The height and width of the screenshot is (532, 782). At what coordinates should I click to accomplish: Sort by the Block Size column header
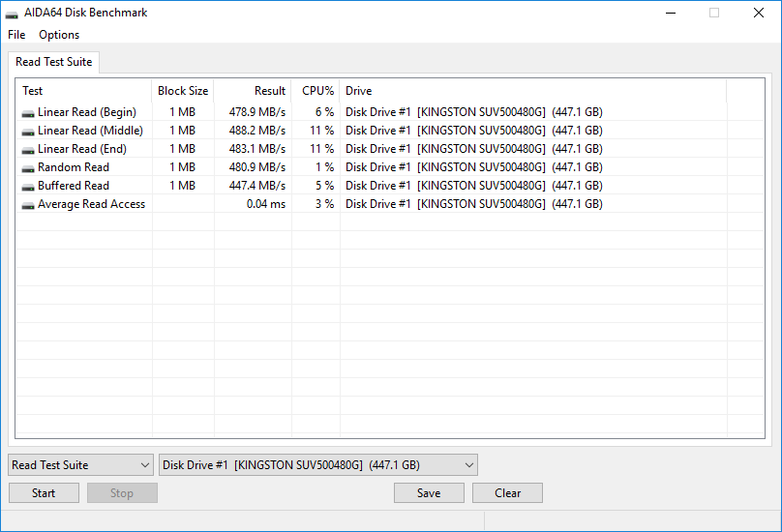tap(183, 91)
